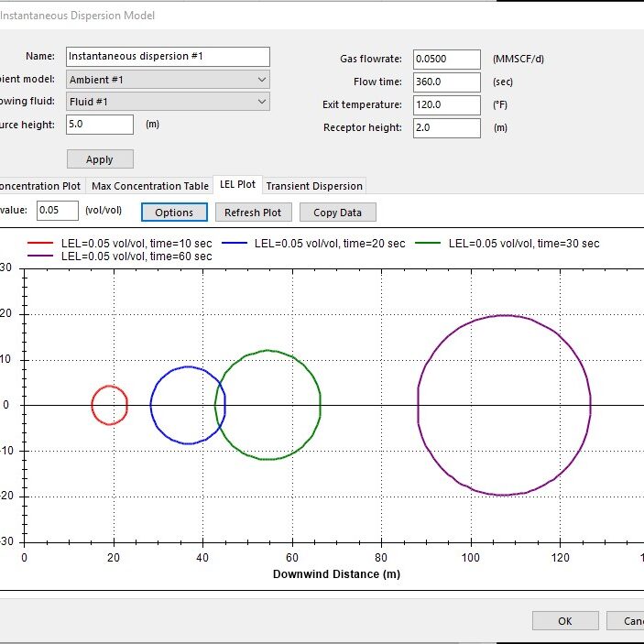Click the Gas flowrate input box
The width and height of the screenshot is (644, 644).
(446, 60)
